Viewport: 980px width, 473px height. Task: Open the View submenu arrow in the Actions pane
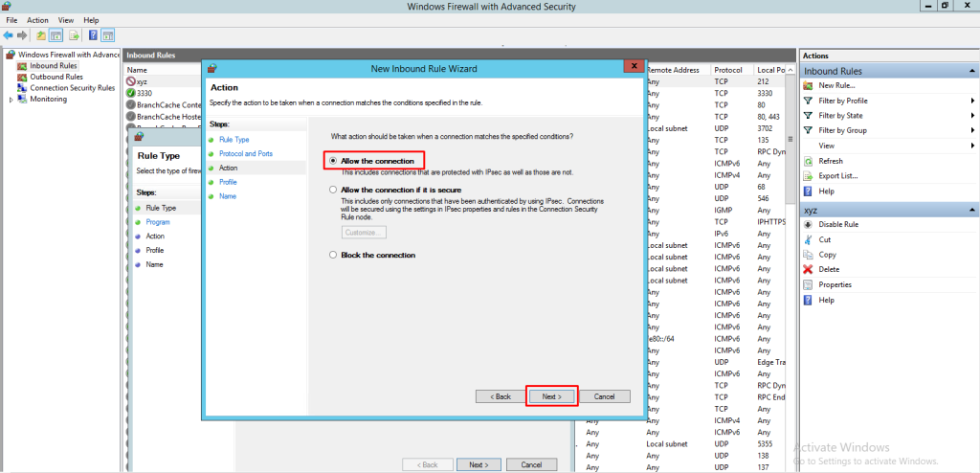click(x=972, y=146)
